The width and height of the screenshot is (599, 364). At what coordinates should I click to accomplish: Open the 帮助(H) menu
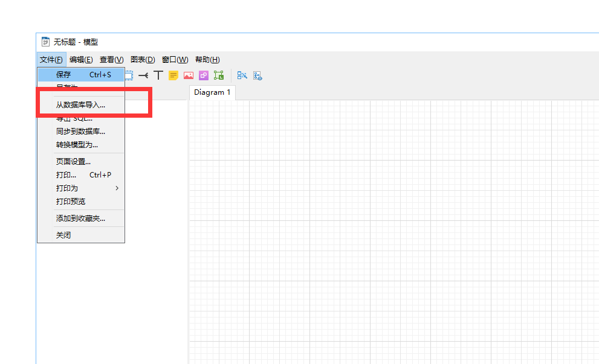pos(207,60)
